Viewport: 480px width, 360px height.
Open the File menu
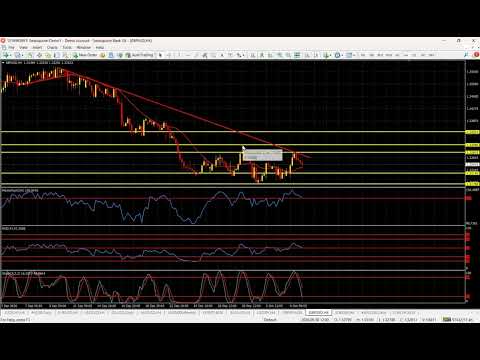(x=11, y=48)
